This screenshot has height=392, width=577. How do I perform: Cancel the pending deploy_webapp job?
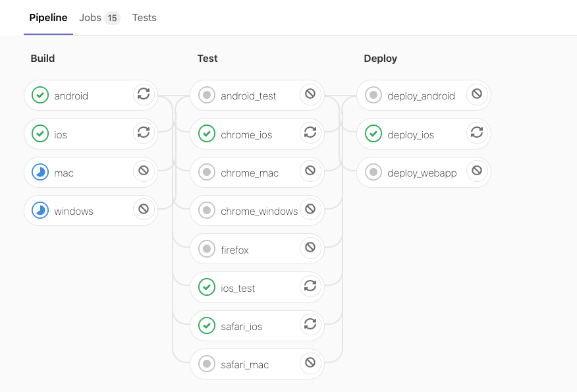tap(477, 172)
